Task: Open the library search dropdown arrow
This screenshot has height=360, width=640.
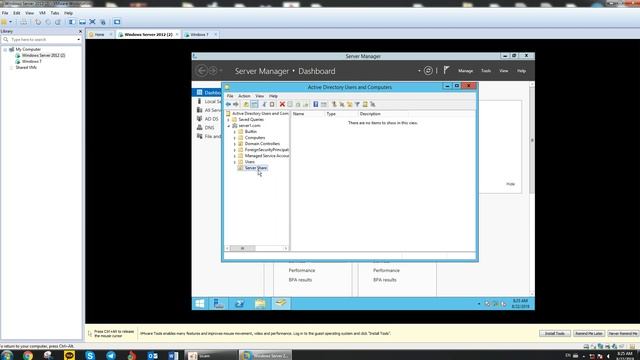Action: (78, 40)
